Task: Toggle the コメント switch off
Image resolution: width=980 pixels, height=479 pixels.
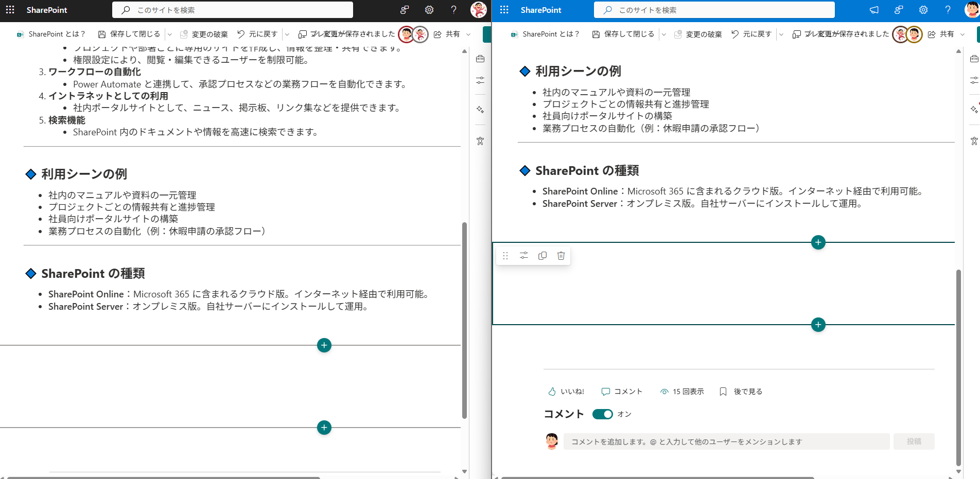Action: [x=603, y=414]
